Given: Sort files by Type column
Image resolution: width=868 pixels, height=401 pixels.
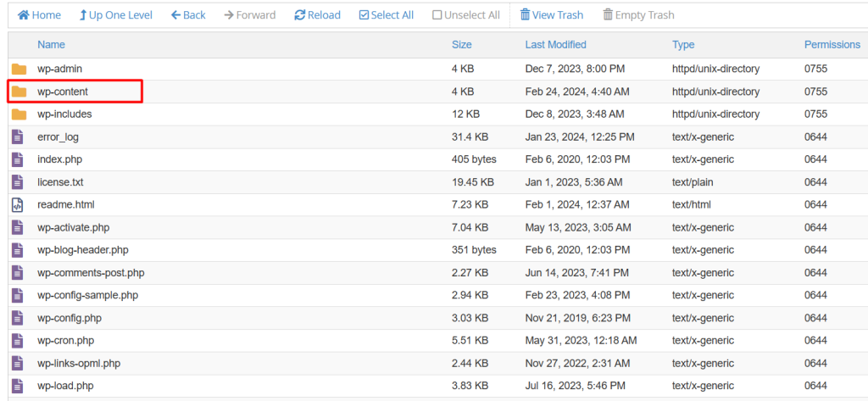Looking at the screenshot, I should (x=683, y=45).
